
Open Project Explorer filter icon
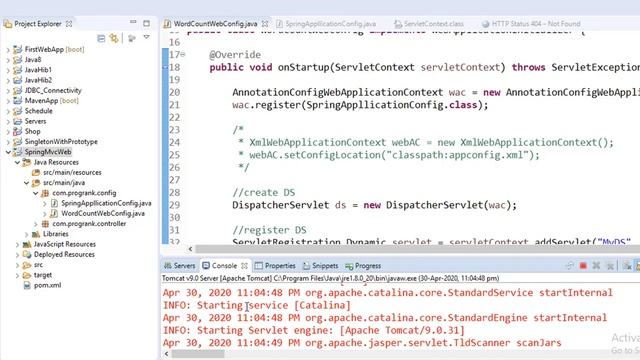tap(132, 38)
